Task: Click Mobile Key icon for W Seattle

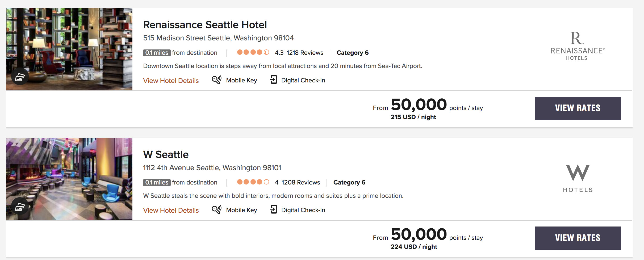Action: point(216,210)
